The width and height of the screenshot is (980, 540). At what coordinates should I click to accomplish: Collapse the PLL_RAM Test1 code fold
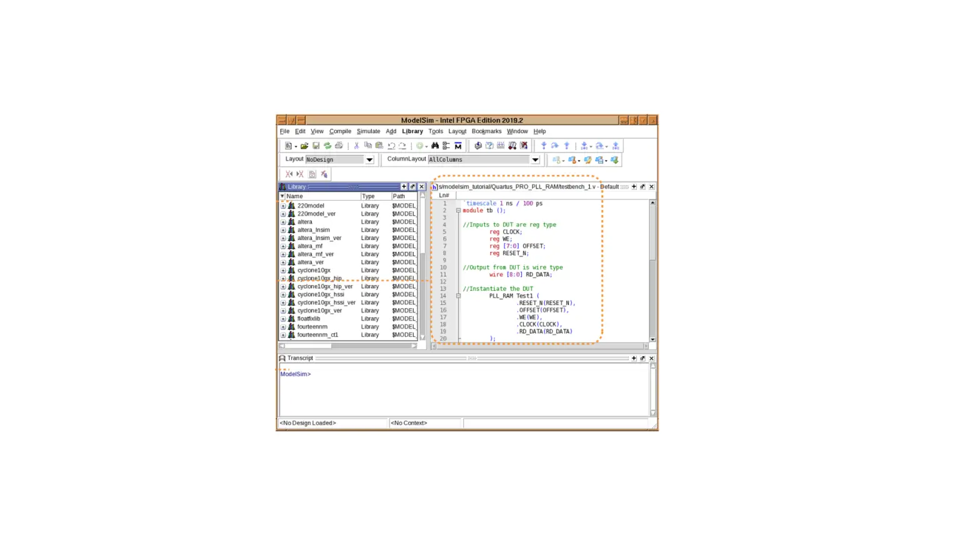(x=458, y=296)
